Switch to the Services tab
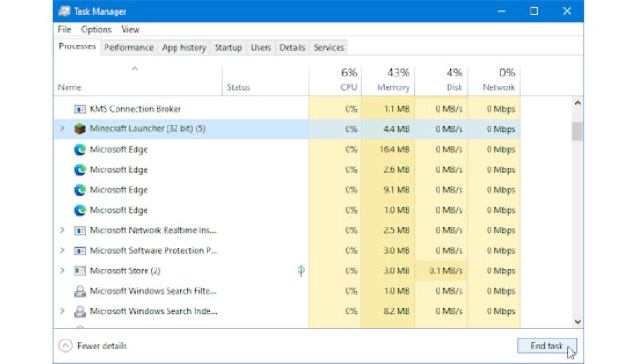Screen dimensions: 637x364 [329, 47]
